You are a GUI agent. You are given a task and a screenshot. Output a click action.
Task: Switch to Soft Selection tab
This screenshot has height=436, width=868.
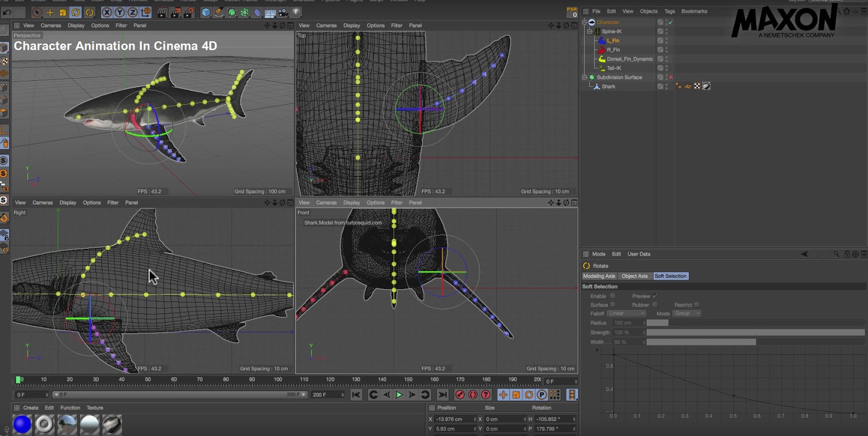(671, 276)
